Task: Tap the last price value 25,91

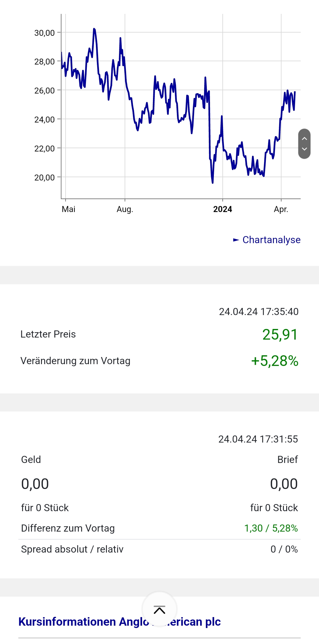Action: pyautogui.click(x=280, y=335)
